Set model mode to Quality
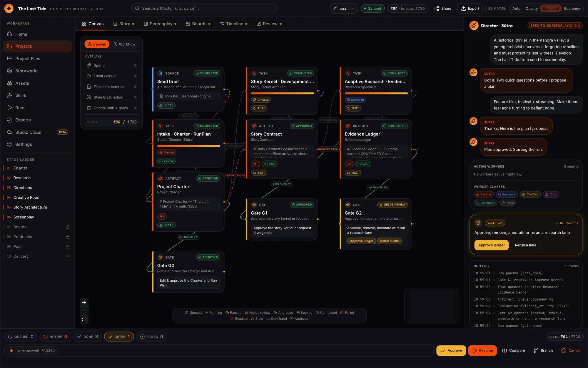Image resolution: width=588 pixels, height=368 pixels. (x=532, y=9)
